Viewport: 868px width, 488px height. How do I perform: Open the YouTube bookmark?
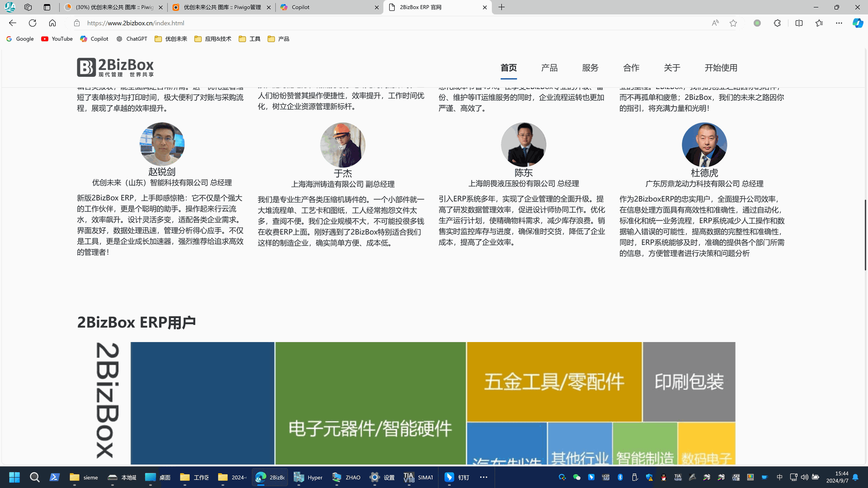pyautogui.click(x=57, y=39)
